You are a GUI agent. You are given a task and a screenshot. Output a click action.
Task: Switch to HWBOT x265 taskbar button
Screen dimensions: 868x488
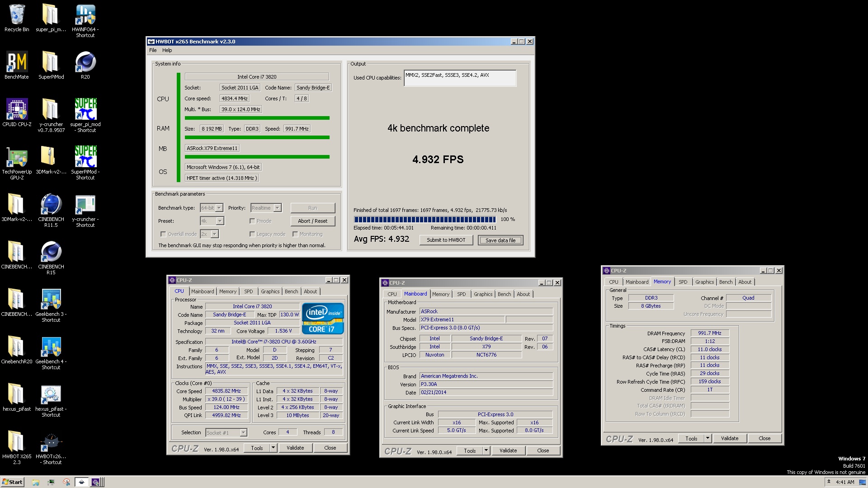(x=81, y=482)
